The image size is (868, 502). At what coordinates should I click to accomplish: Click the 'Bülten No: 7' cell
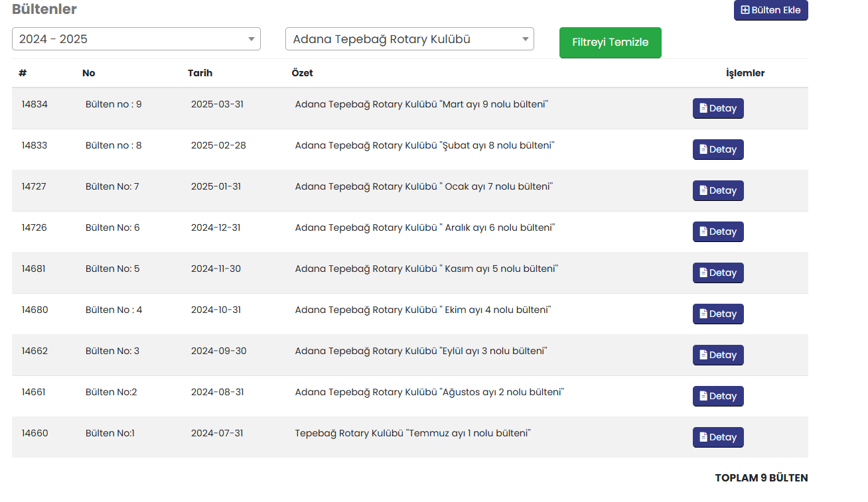(x=112, y=186)
